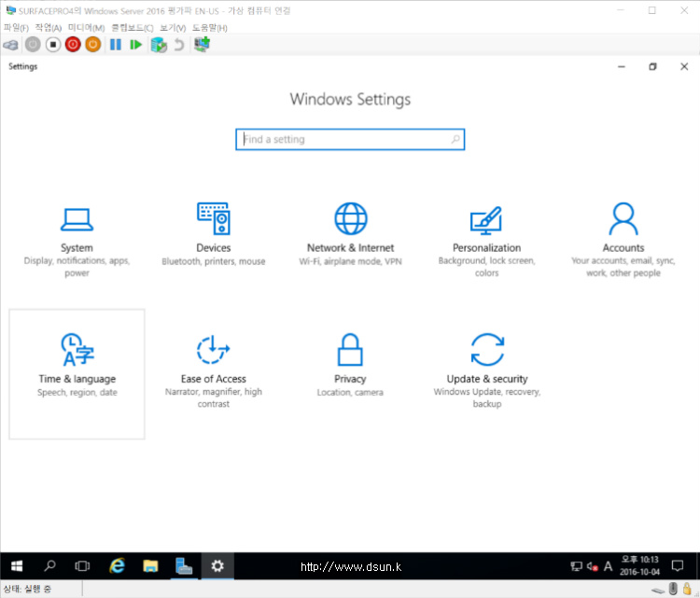Viewport: 700px width, 598px height.
Task: Click 'Location, camera' description text
Action: [350, 393]
